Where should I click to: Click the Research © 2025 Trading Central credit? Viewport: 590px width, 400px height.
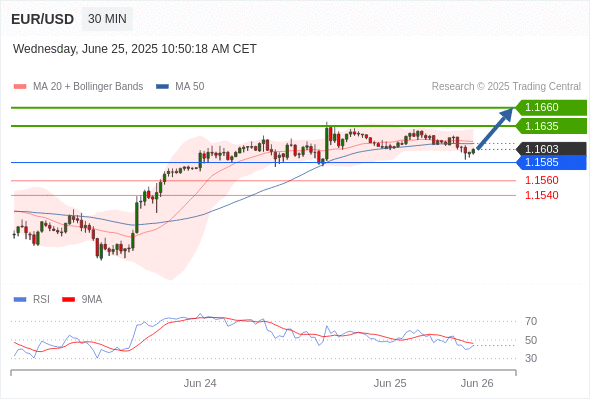[x=506, y=87]
